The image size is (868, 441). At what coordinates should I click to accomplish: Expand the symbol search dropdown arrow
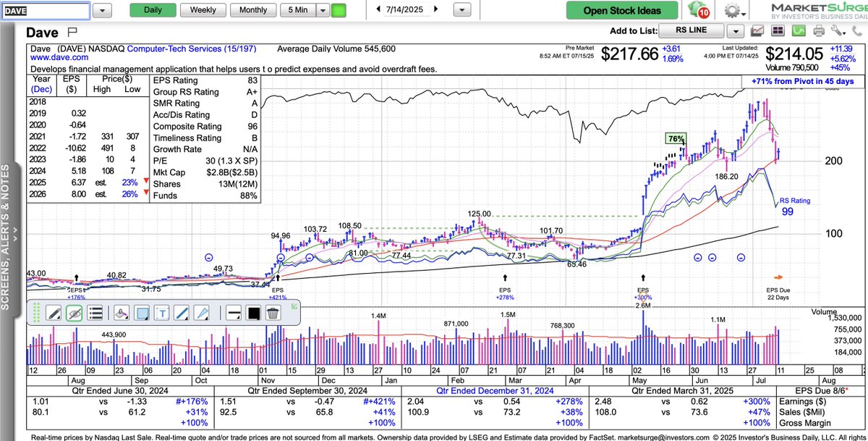103,11
